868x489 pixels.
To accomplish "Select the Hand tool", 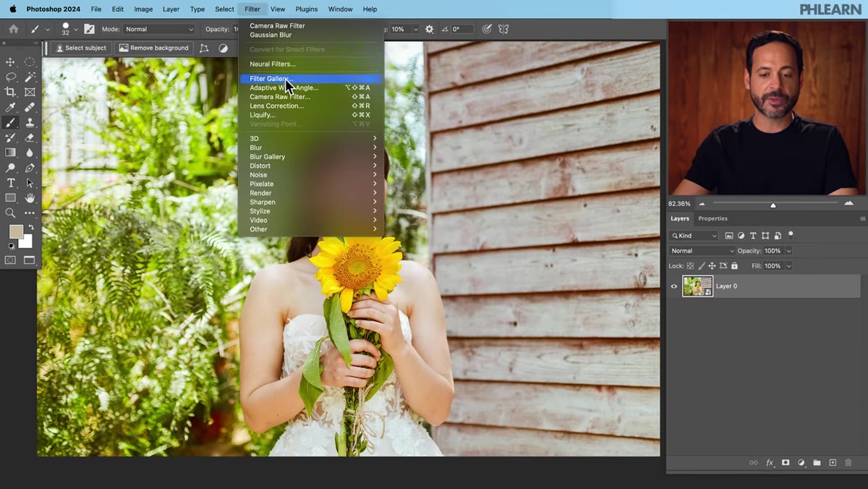I will [x=30, y=197].
